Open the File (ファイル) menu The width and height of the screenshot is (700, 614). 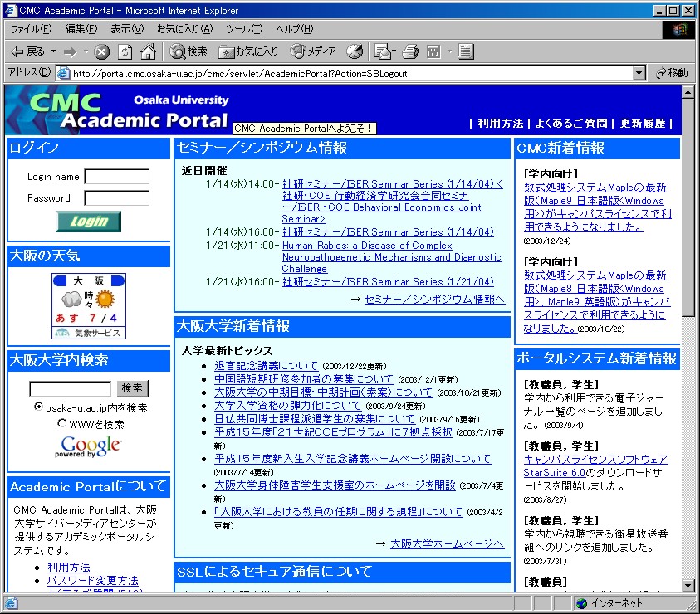(x=32, y=29)
